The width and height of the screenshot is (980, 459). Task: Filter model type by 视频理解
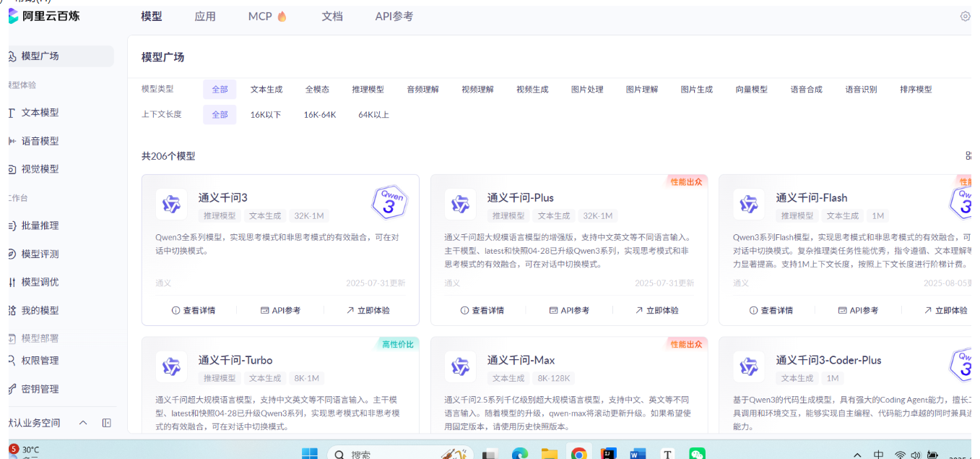[x=477, y=90]
